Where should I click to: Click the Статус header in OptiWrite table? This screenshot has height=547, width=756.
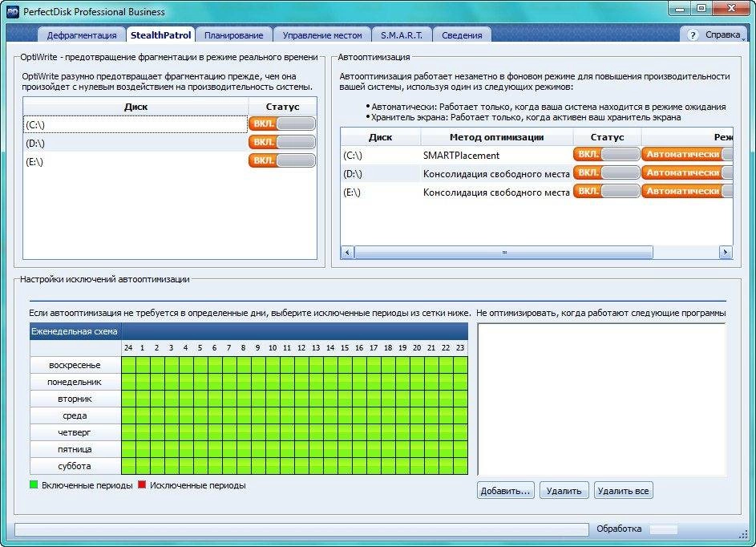click(x=282, y=107)
